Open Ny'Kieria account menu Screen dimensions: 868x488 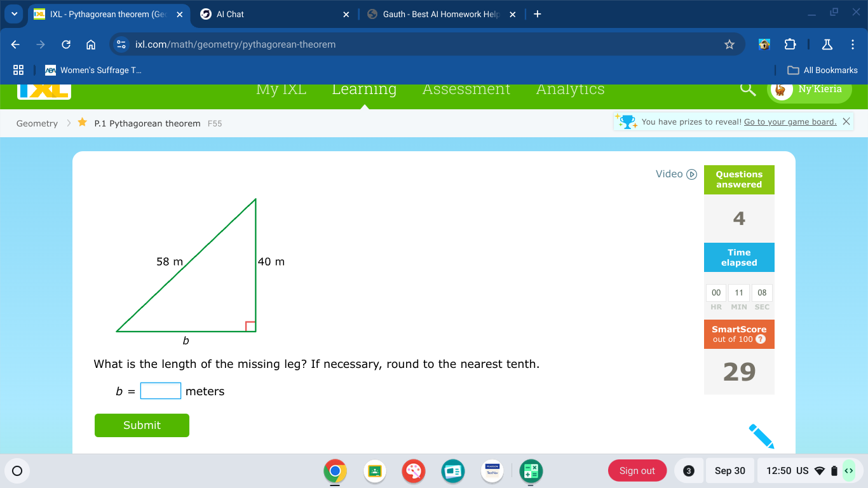click(x=810, y=90)
